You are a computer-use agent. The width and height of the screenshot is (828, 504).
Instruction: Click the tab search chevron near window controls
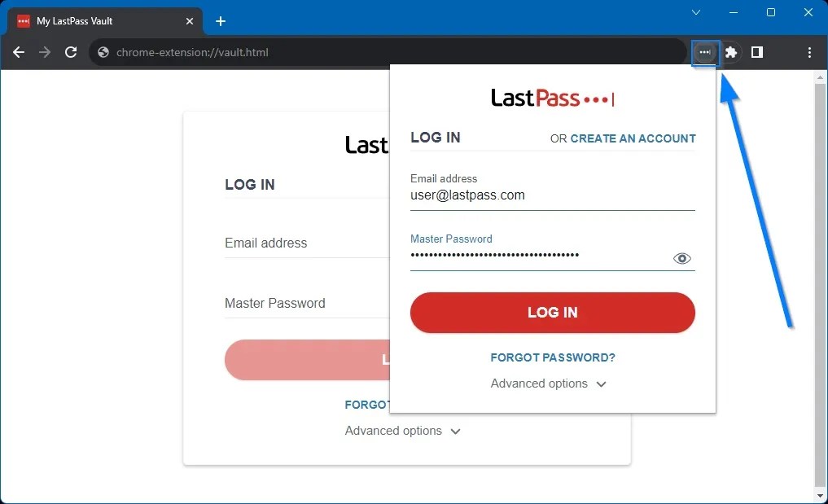coord(695,12)
